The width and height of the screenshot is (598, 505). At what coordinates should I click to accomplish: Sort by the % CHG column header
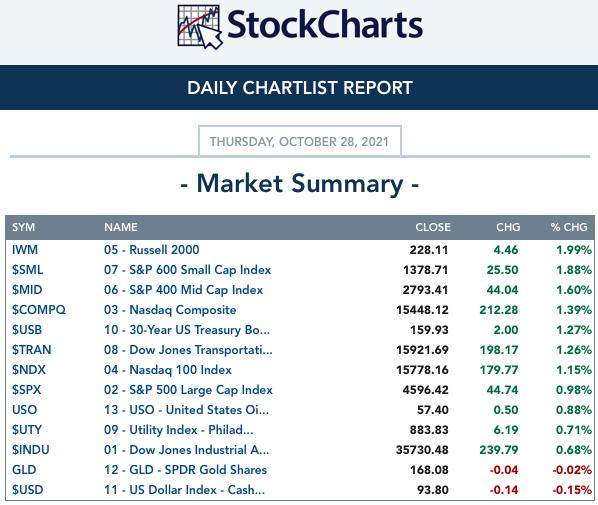[x=569, y=227]
